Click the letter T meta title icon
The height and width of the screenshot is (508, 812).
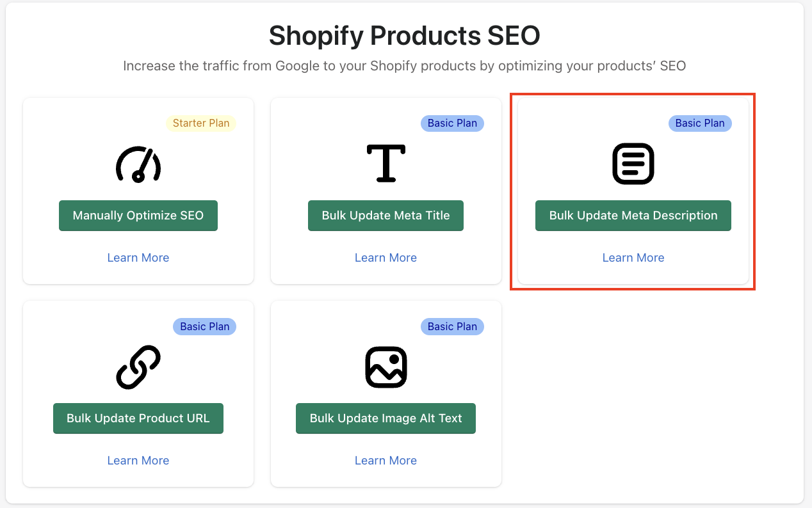click(386, 163)
